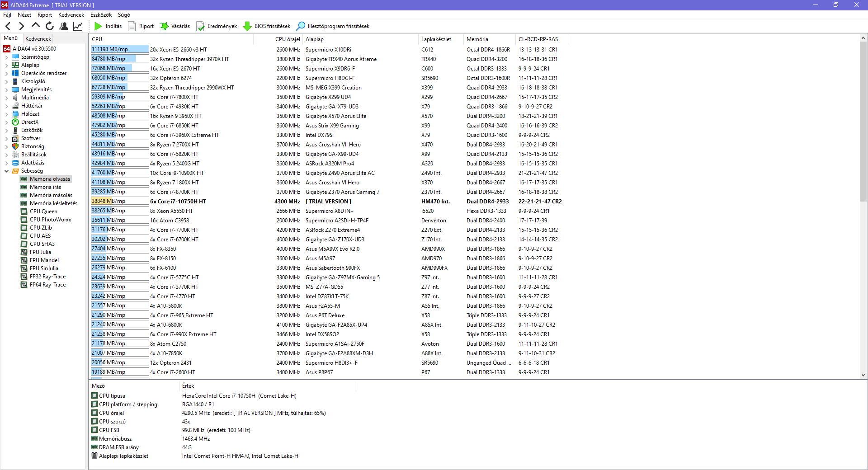
Task: Select the CPU PhotoWorxx benchmark
Action: (x=51, y=220)
